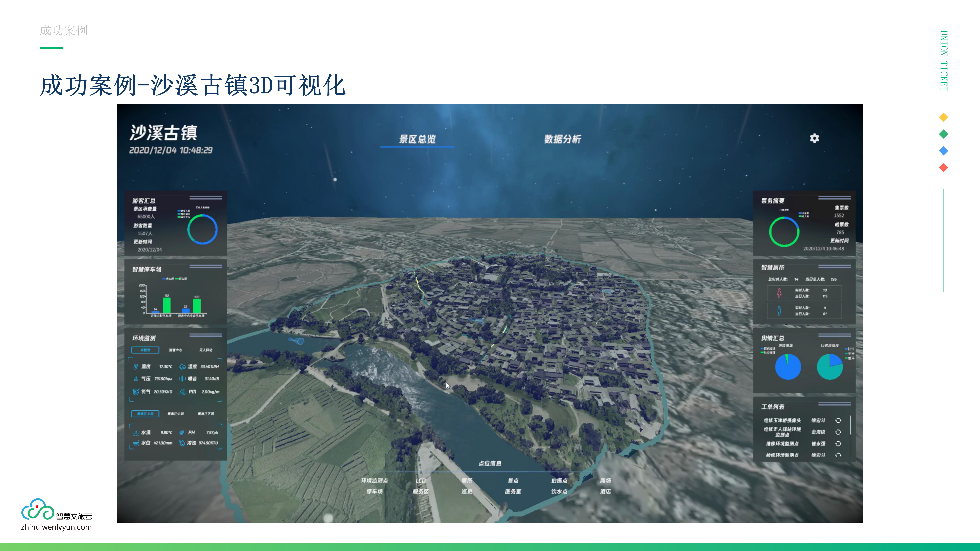Click the 舆情汇总 panel title
The image size is (980, 551).
(773, 338)
